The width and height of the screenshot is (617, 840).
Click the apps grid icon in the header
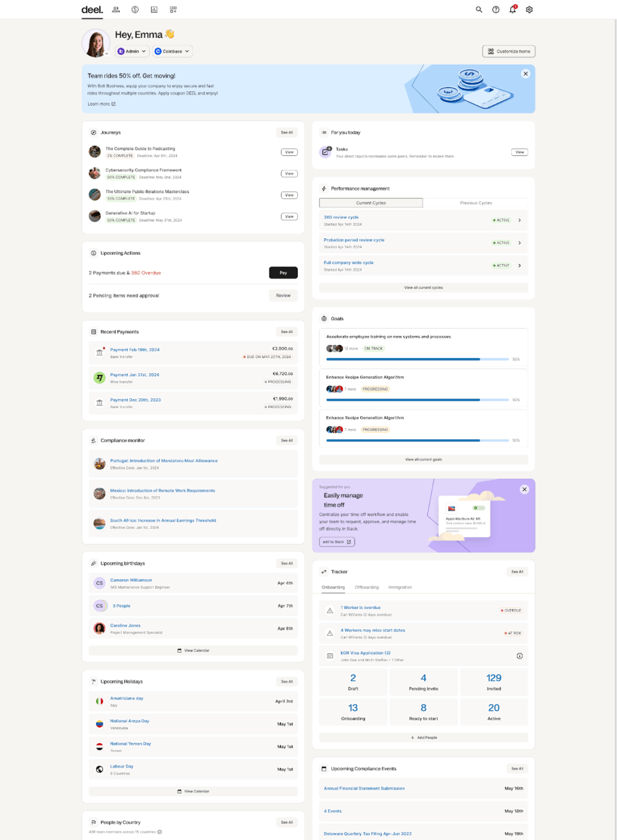click(172, 10)
